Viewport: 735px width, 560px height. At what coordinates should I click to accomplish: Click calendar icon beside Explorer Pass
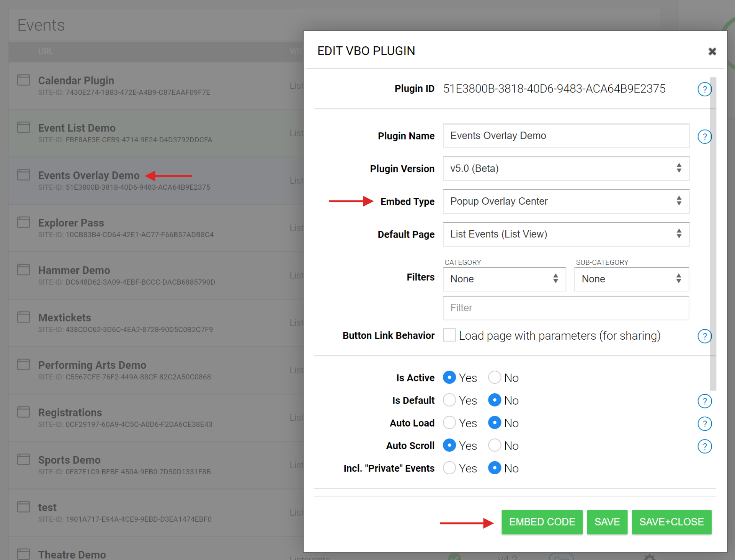[24, 222]
